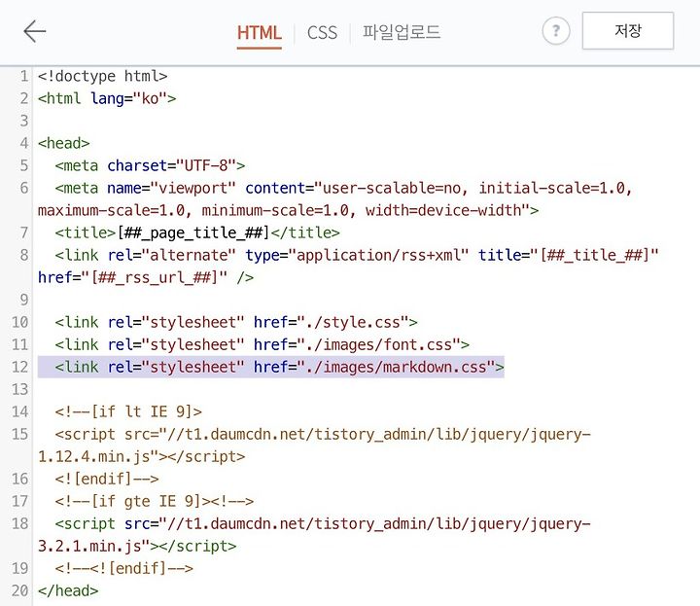Click the closing head tag
Image resolution: width=700 pixels, height=606 pixels.
68,590
